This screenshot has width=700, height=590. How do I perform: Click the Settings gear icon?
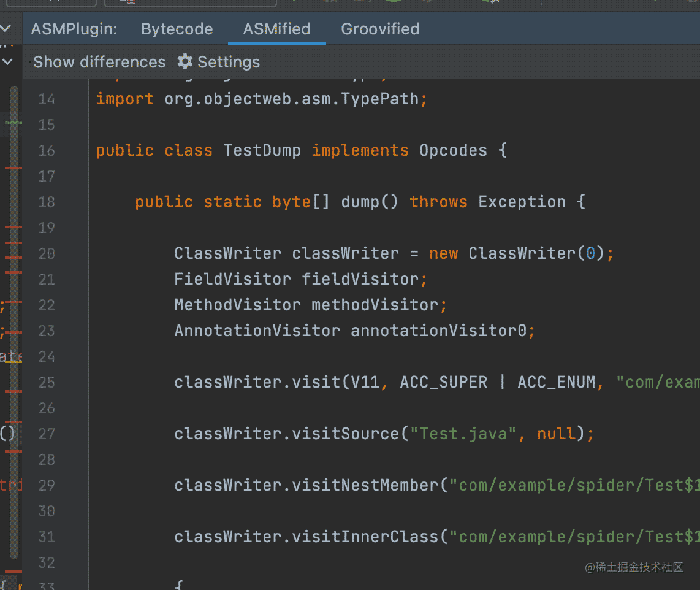click(x=185, y=61)
